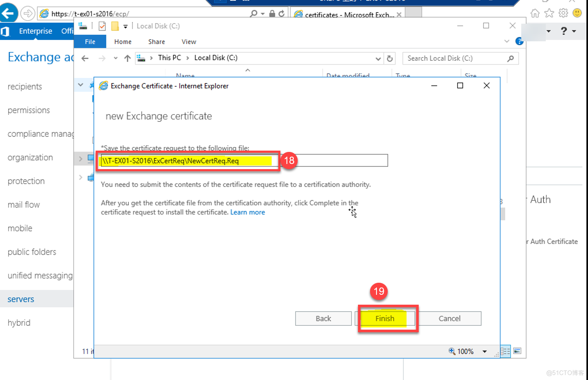Screen dimensions: 588x380
Task: Collapse Quick access tree node in Explorer
Action: point(81,85)
